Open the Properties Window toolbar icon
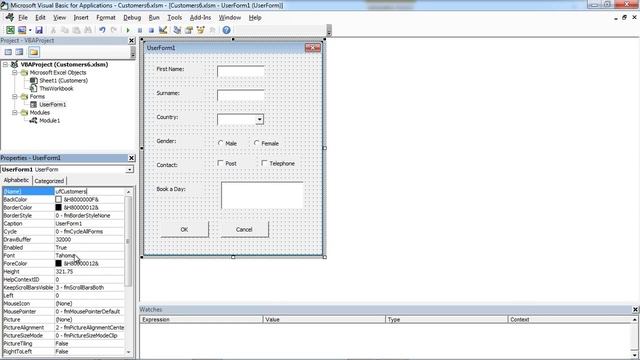The image size is (640, 360). coord(189,30)
